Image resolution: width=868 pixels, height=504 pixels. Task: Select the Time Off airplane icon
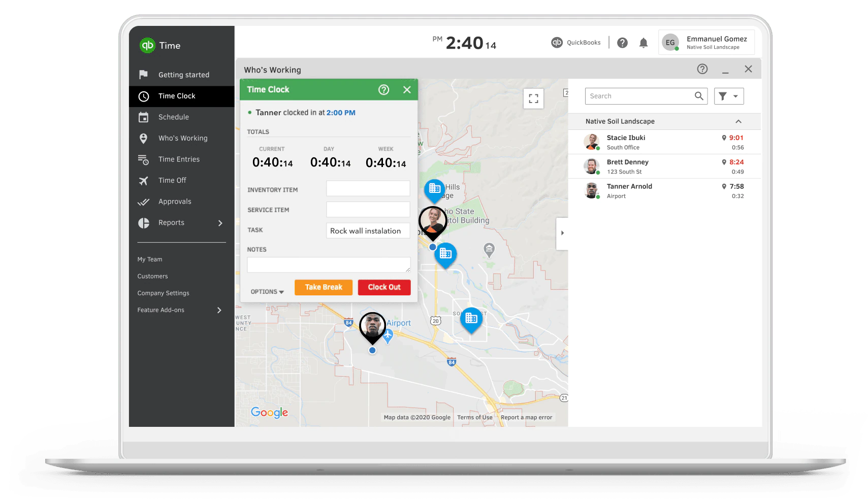tap(144, 180)
